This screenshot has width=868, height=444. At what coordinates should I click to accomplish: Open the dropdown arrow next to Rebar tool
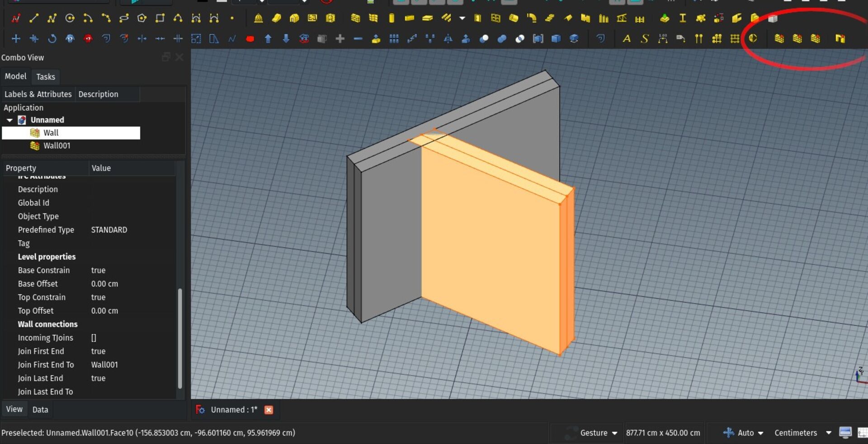tap(462, 19)
